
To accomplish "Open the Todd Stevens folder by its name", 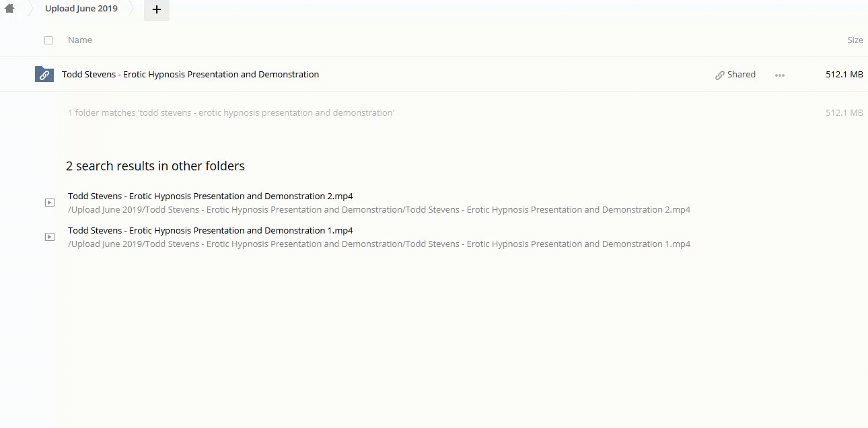I will click(190, 75).
